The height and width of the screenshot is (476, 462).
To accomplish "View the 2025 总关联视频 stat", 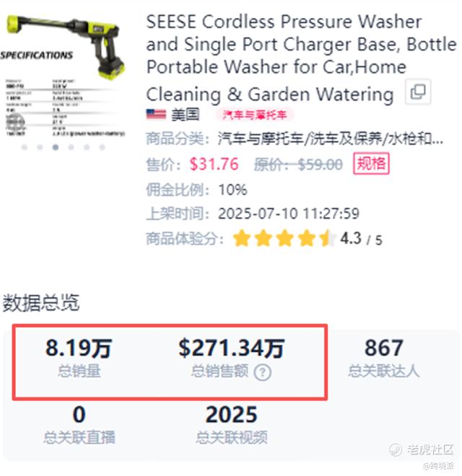I will click(x=232, y=424).
